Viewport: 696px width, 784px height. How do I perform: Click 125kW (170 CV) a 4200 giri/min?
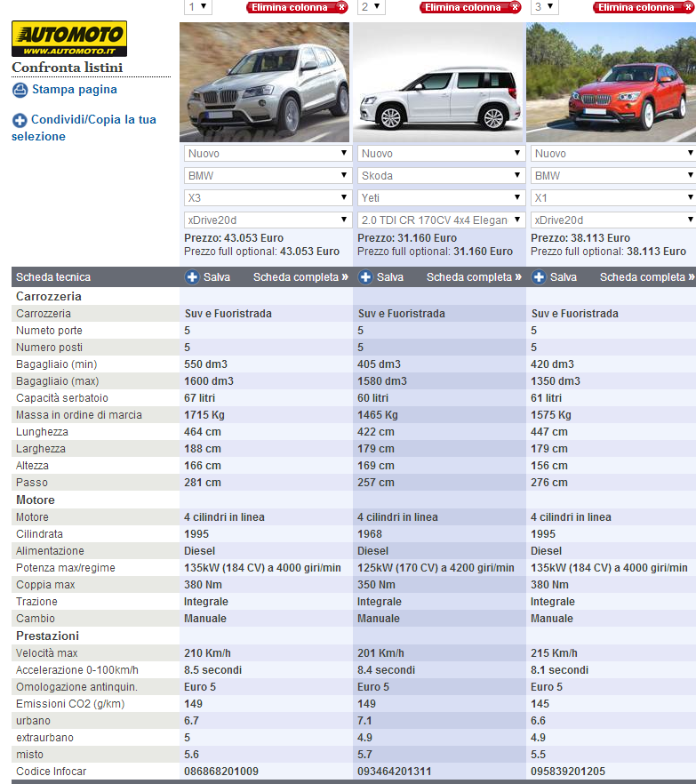436,568
